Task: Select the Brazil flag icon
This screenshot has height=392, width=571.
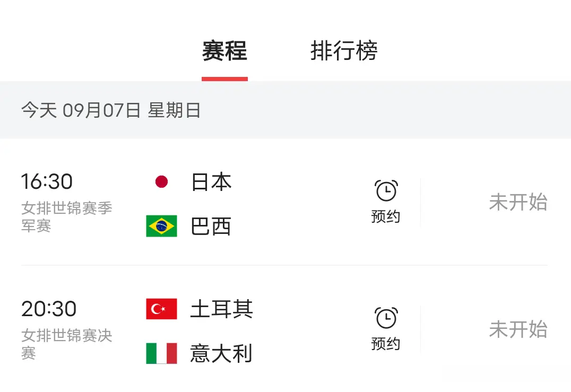Action: [x=161, y=226]
